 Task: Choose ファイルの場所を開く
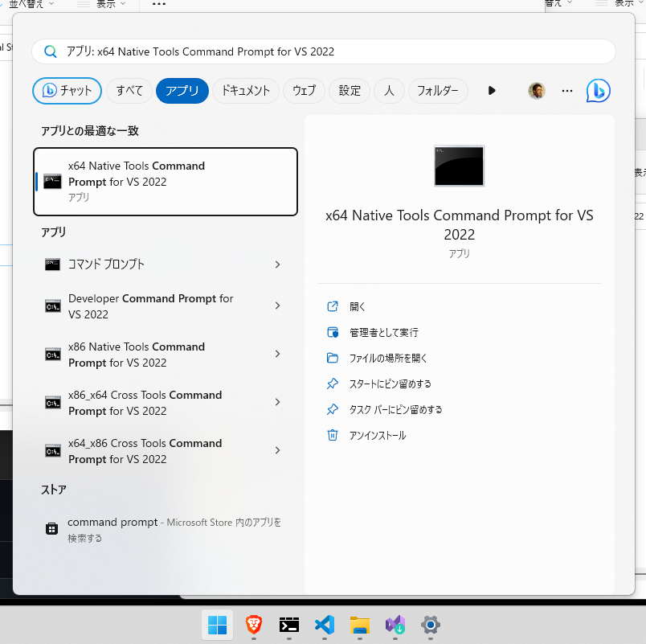tap(388, 359)
